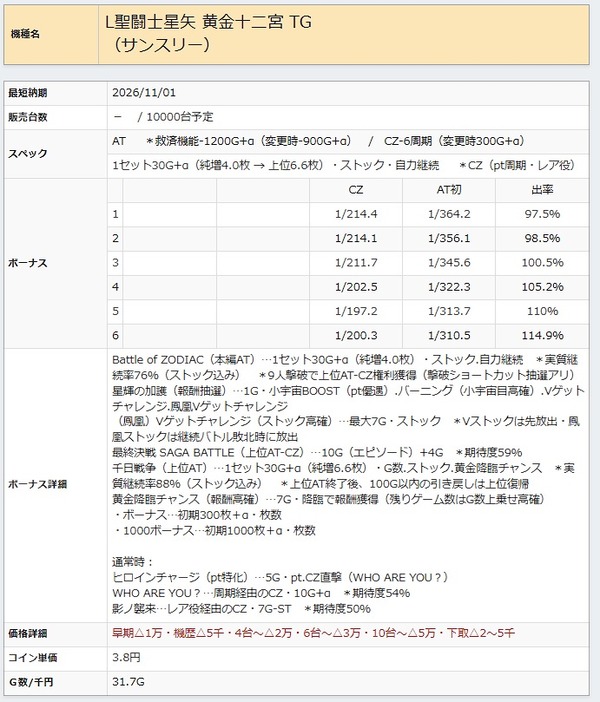Click the 出率 column header
This screenshot has width=600, height=702.
(x=542, y=190)
